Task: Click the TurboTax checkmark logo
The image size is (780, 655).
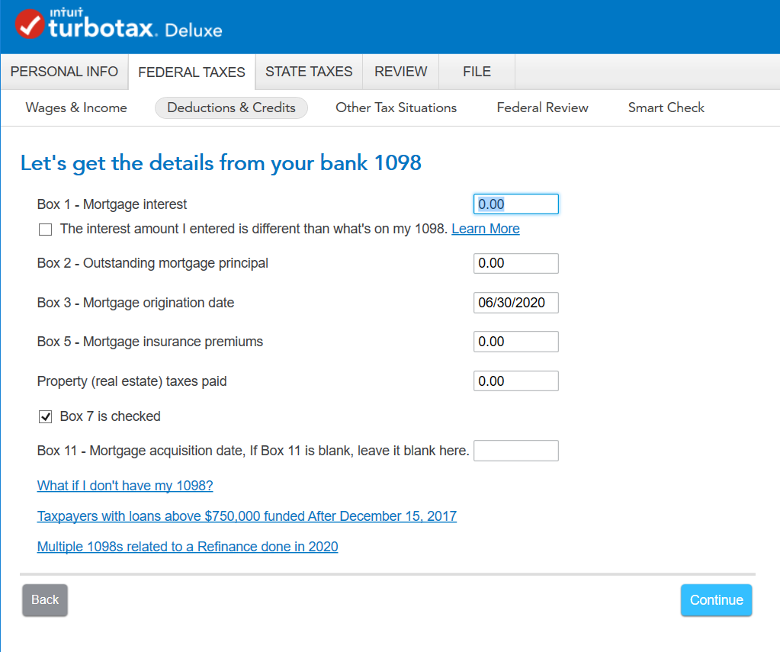Action: pyautogui.click(x=29, y=24)
